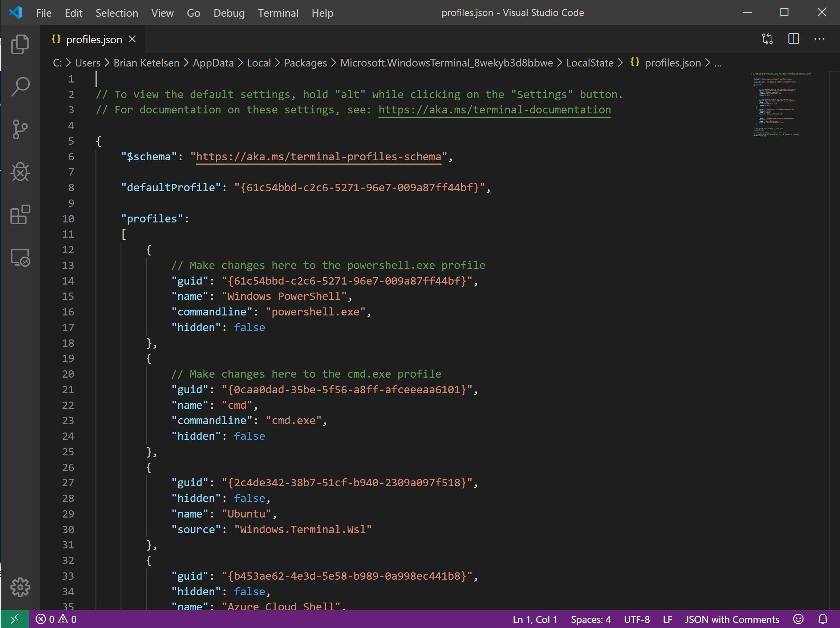Screen dimensions: 840x628
Task: Click LocalState folder in breadcrumb
Action: [589, 63]
